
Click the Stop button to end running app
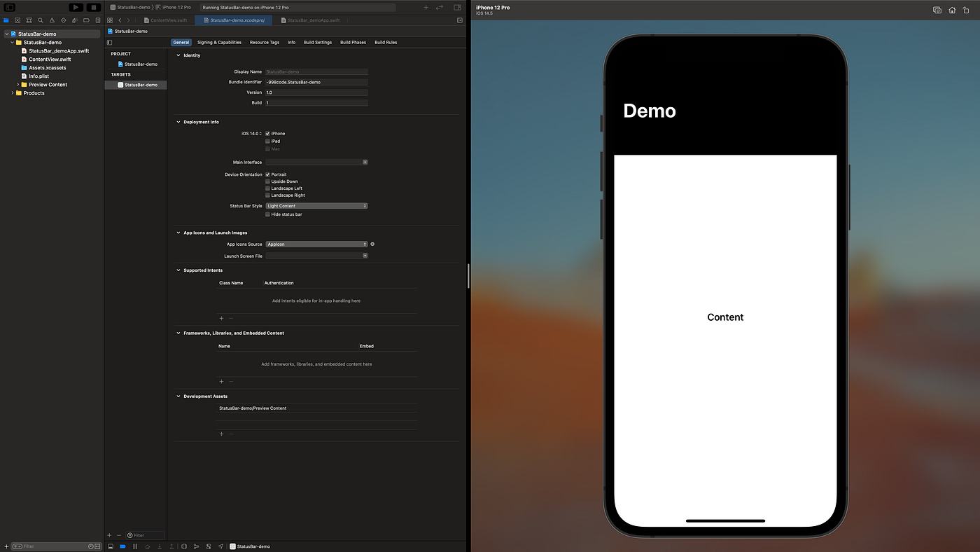tap(93, 7)
